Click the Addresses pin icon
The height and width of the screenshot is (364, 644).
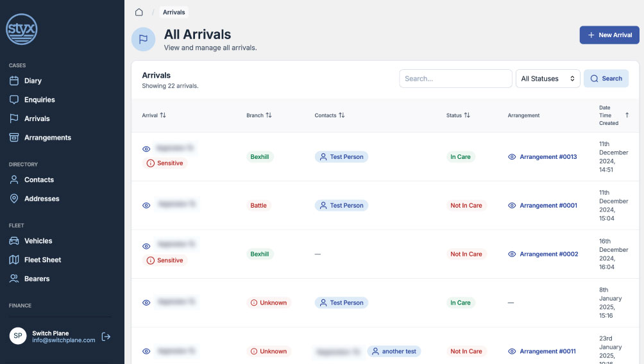14,199
